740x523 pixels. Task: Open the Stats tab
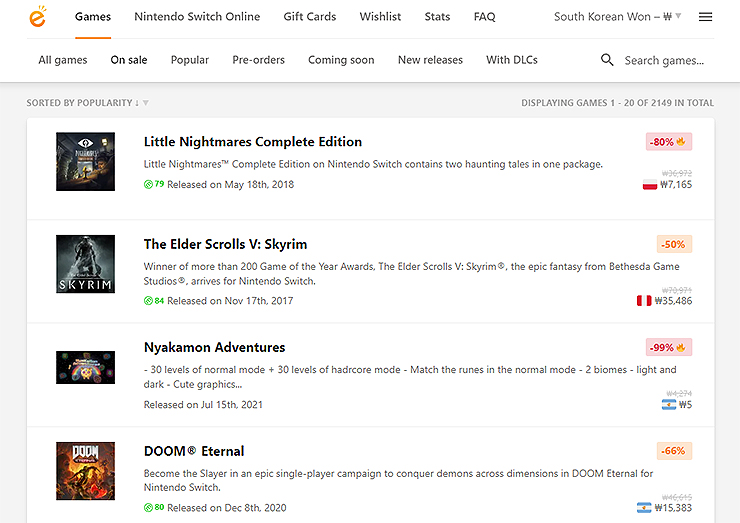click(437, 17)
